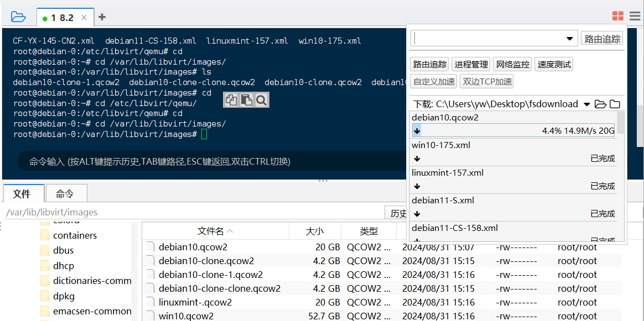Expand the download path dropdown arrow

pos(587,104)
